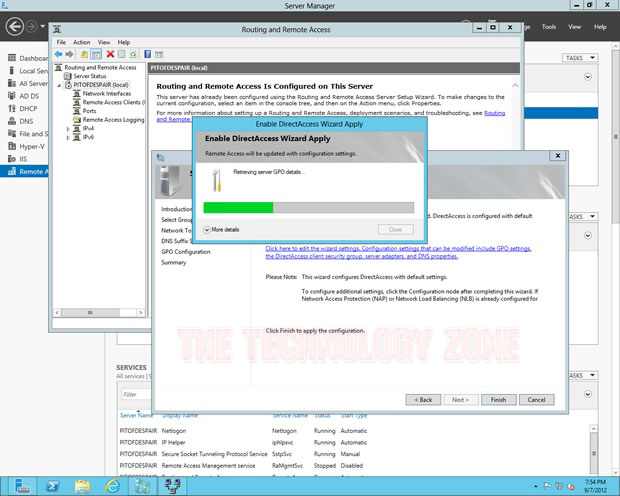Open Dashboard in Server Manager sidebar

(27, 58)
